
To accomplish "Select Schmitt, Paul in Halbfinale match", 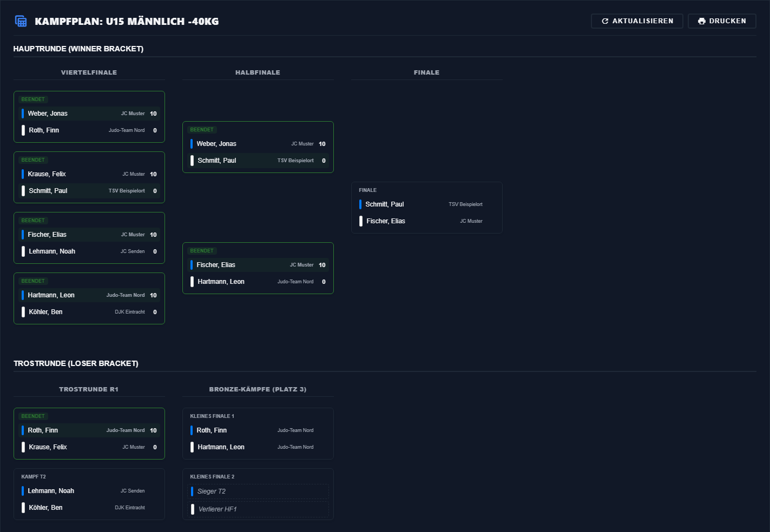I will coord(258,161).
